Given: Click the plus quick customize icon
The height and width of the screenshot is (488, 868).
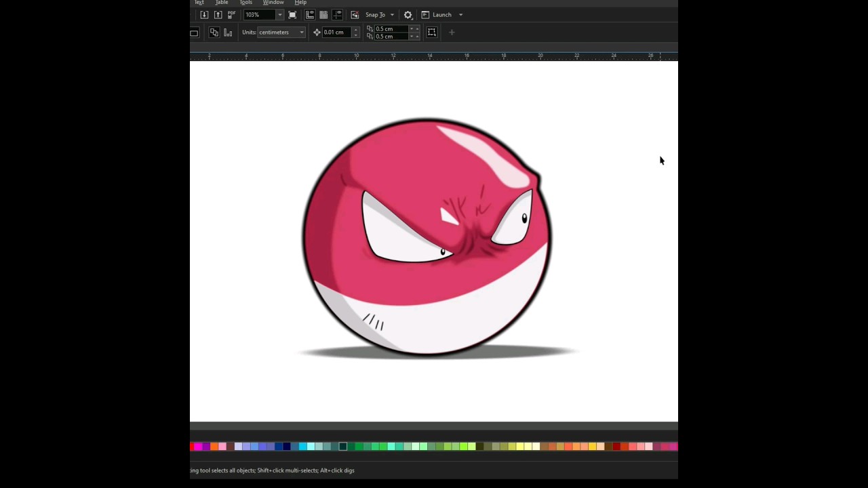Looking at the screenshot, I should click(452, 33).
